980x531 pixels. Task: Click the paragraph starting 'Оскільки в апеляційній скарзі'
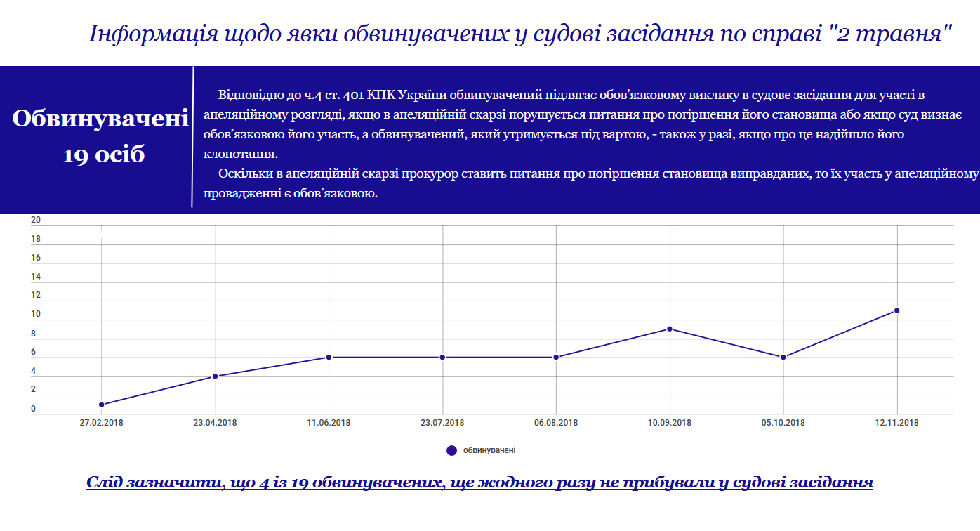(590, 183)
